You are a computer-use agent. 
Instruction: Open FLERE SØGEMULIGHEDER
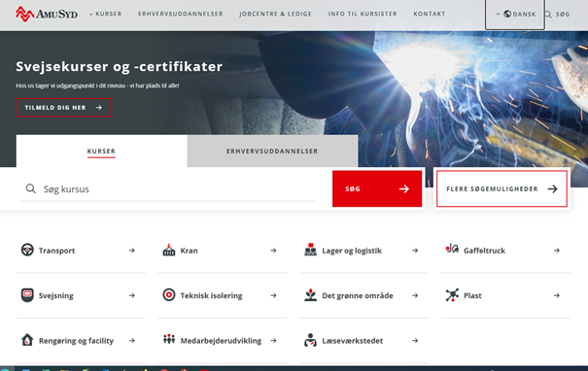coord(502,188)
